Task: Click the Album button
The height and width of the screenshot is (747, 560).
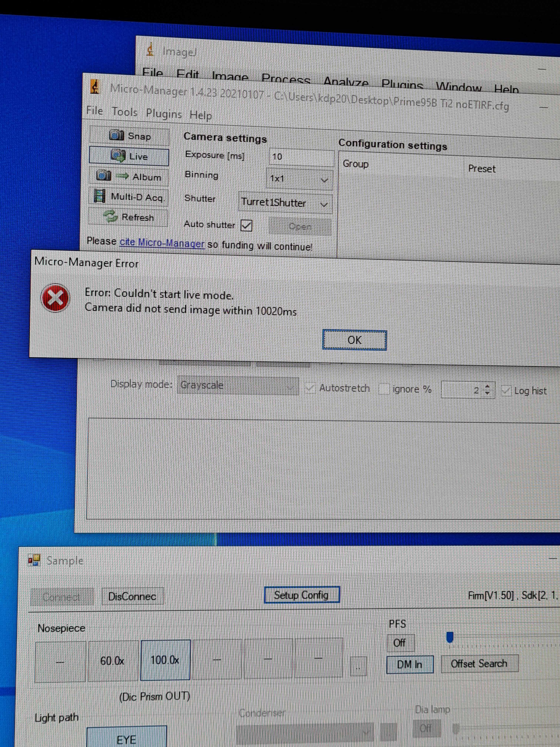Action: 129,176
